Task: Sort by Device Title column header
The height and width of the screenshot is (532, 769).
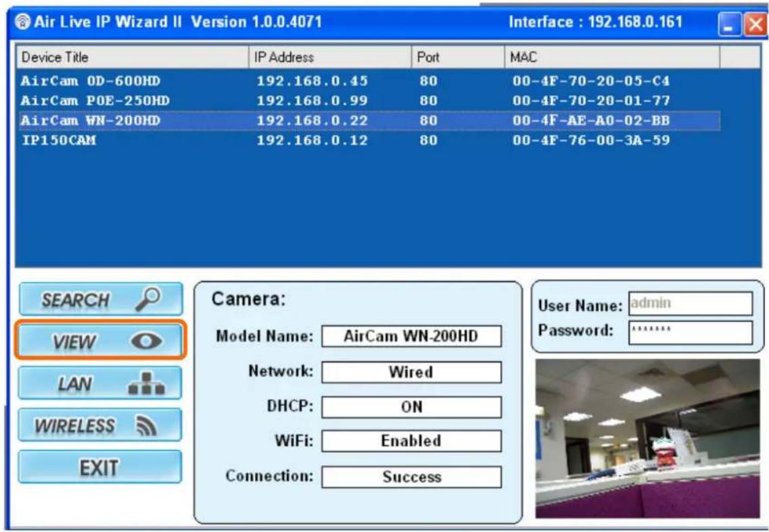Action: pyautogui.click(x=133, y=57)
